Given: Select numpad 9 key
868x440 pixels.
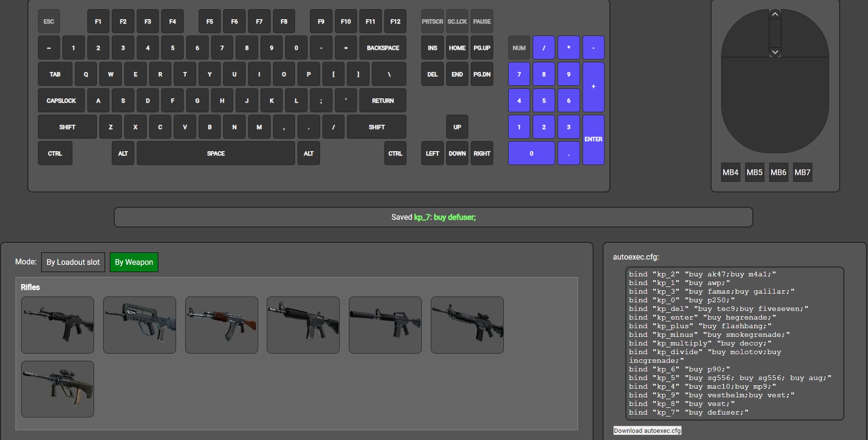Looking at the screenshot, I should (569, 74).
